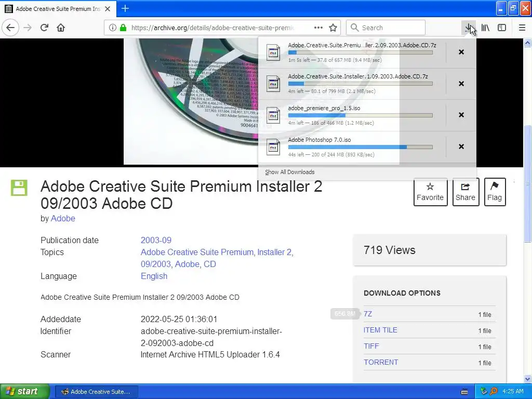This screenshot has height=399, width=532.
Task: Open the ITEM TILE download option
Action: [380, 330]
